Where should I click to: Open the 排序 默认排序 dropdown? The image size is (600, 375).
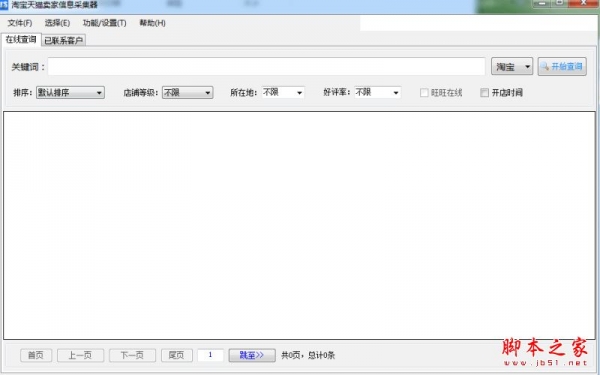(70, 93)
